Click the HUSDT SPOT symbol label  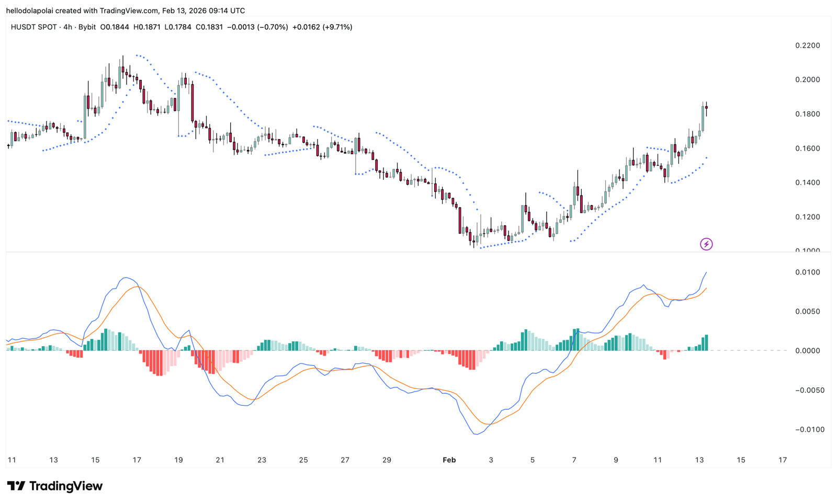33,27
